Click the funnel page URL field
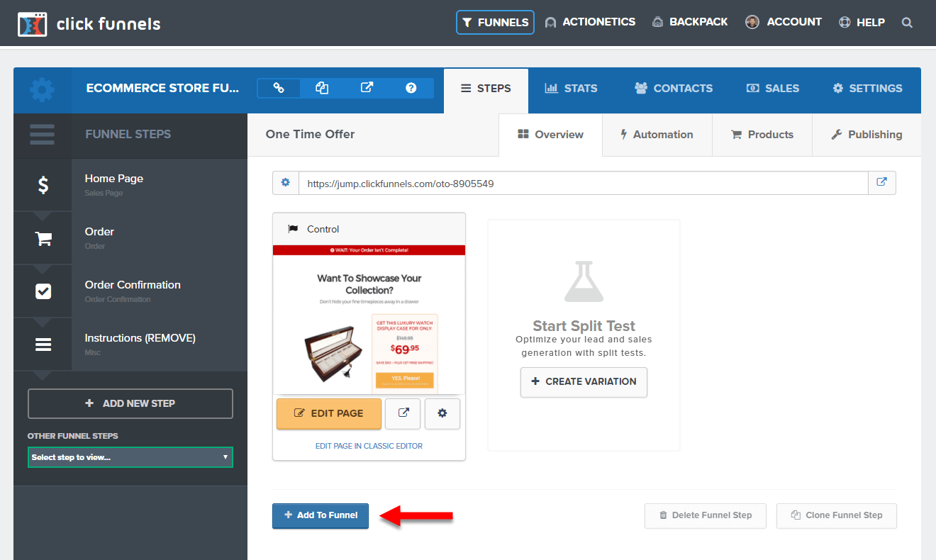The height and width of the screenshot is (560, 936). [584, 183]
